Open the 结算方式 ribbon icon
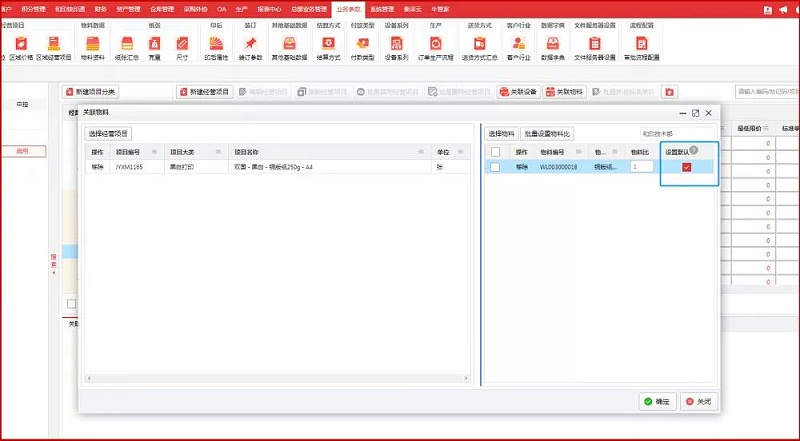This screenshot has height=441, width=800. pyautogui.click(x=327, y=46)
